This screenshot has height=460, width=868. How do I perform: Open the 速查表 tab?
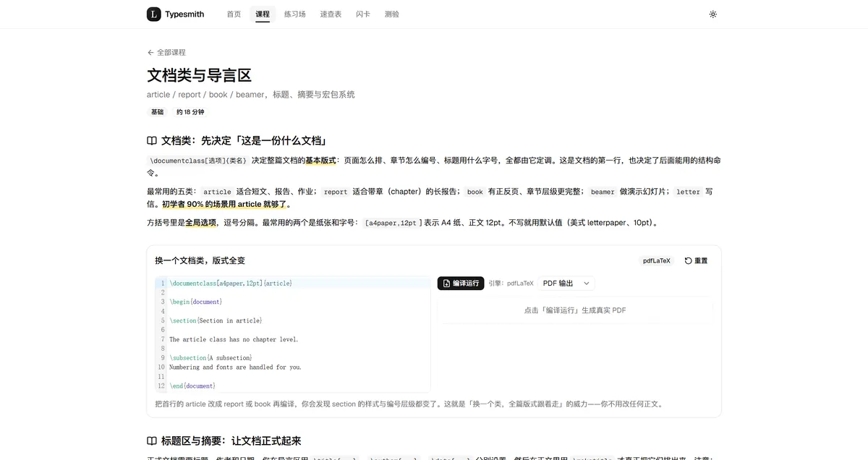click(x=331, y=14)
